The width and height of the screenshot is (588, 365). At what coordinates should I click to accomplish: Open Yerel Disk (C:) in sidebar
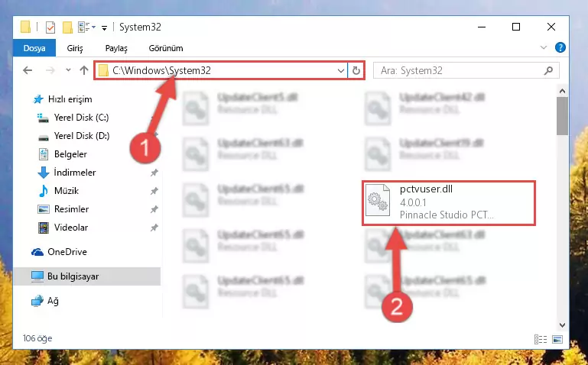81,118
